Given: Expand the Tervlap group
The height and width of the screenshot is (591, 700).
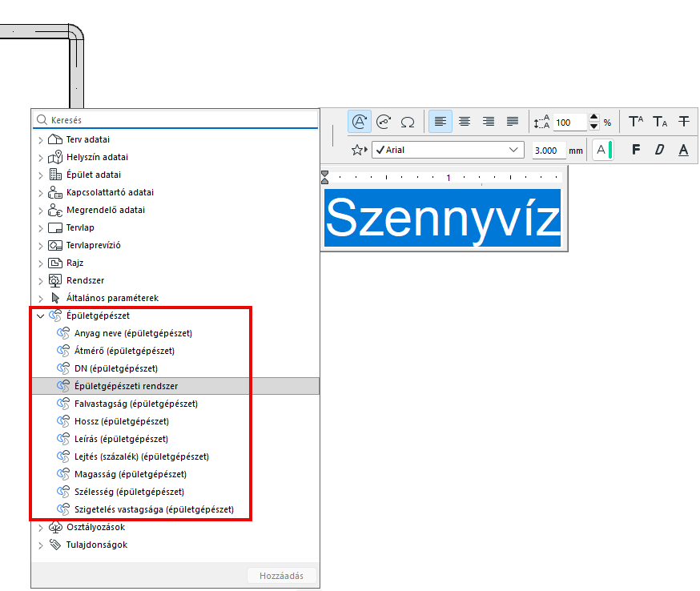Looking at the screenshot, I should click(41, 228).
